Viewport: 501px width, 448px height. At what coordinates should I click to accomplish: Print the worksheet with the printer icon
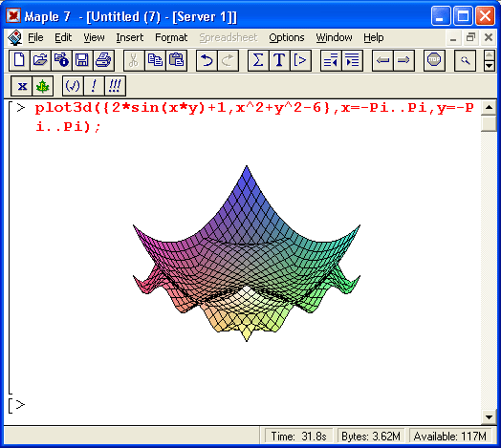[103, 60]
